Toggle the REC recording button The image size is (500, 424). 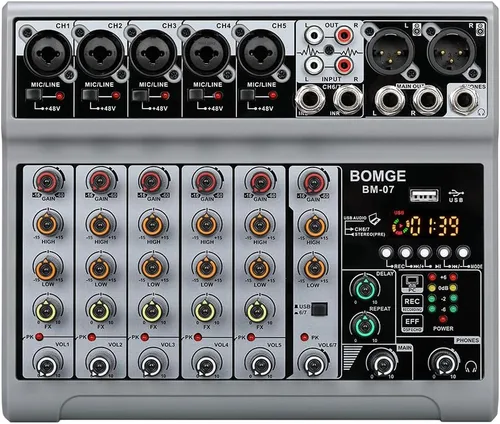click(412, 303)
